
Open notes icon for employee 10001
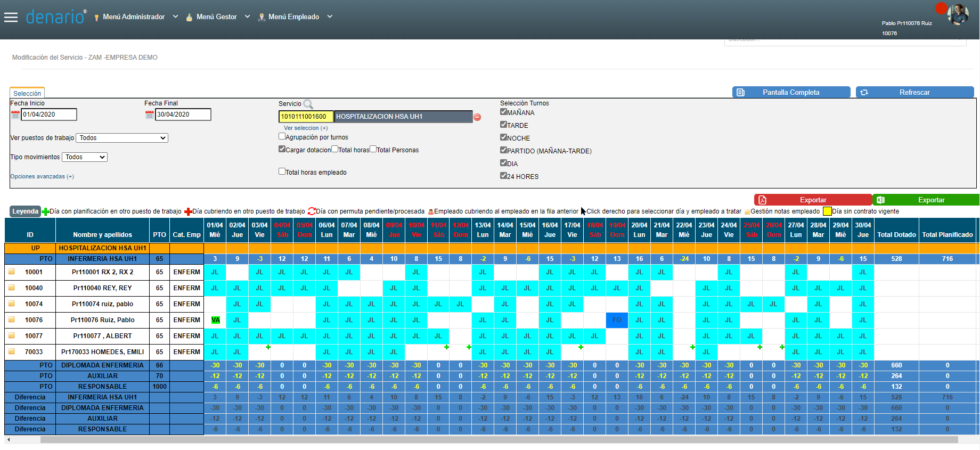click(11, 272)
